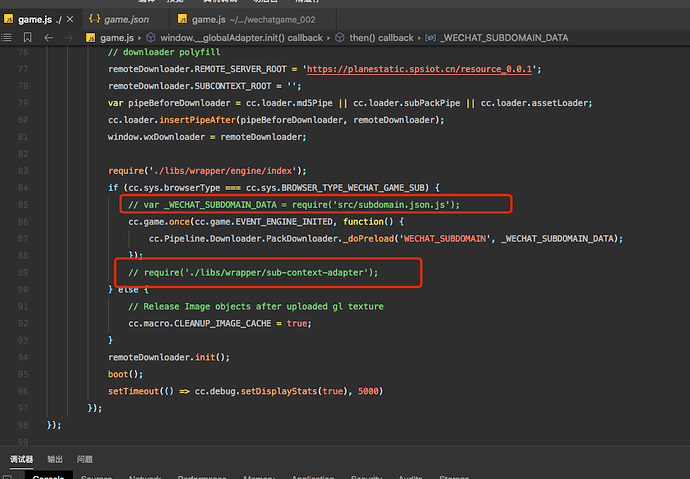Click the JS icon on the wechatgame_002 tab
The width and height of the screenshot is (690, 479).
tap(182, 19)
